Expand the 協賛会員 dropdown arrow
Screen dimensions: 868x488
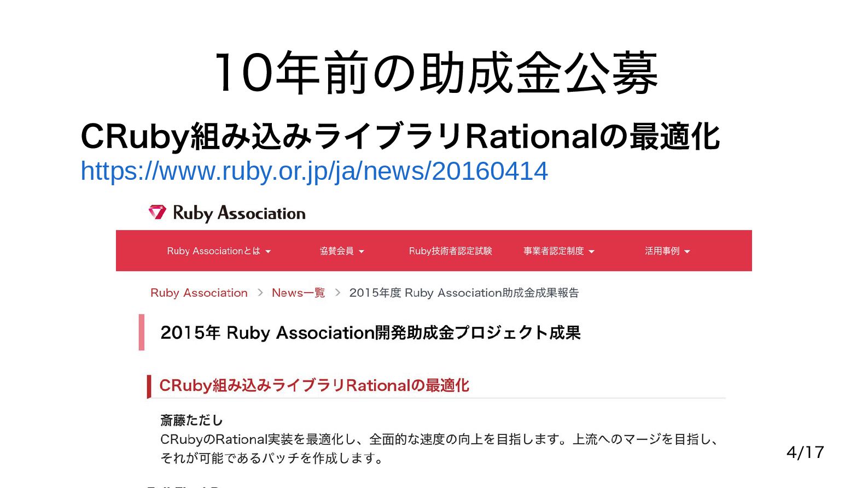(362, 251)
